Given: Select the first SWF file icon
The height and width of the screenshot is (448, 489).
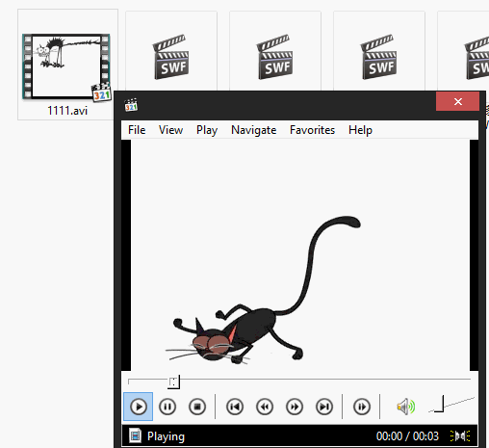Looking at the screenshot, I should coord(171,57).
